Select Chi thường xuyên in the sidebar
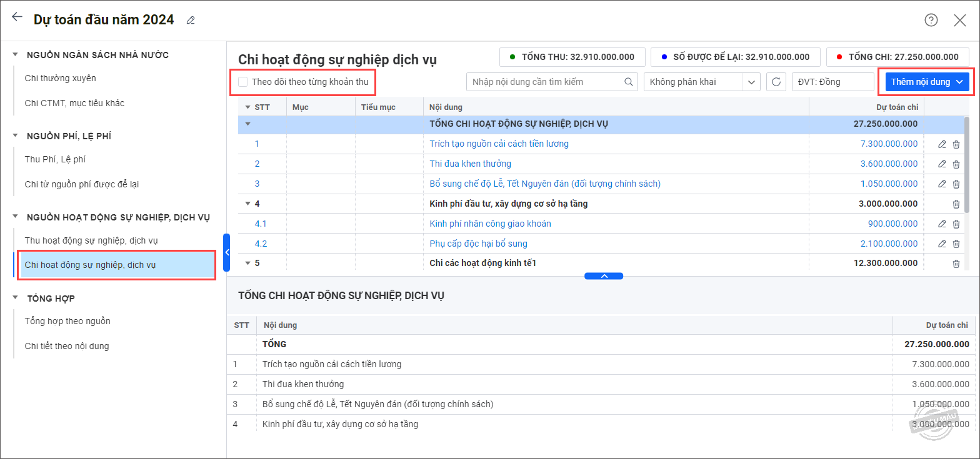 [x=60, y=78]
